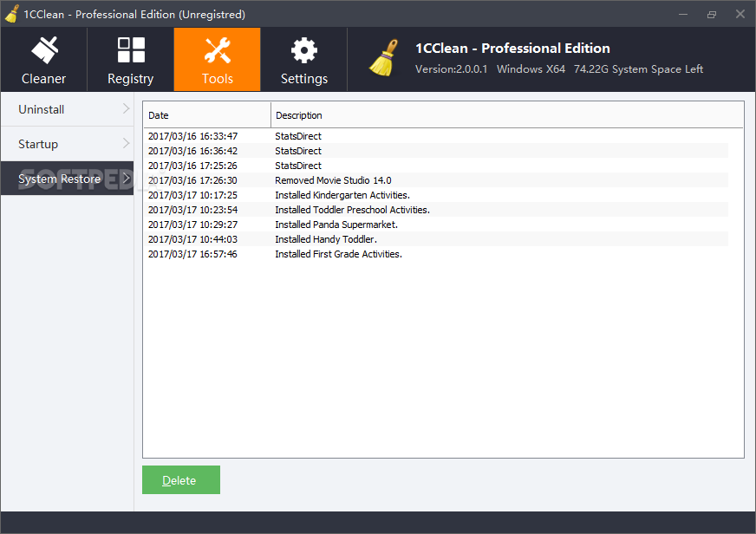Click the broom logo in header

click(384, 58)
